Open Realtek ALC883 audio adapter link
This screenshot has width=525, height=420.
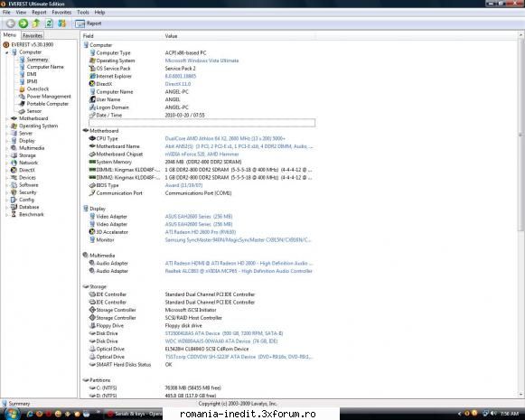pos(239,271)
